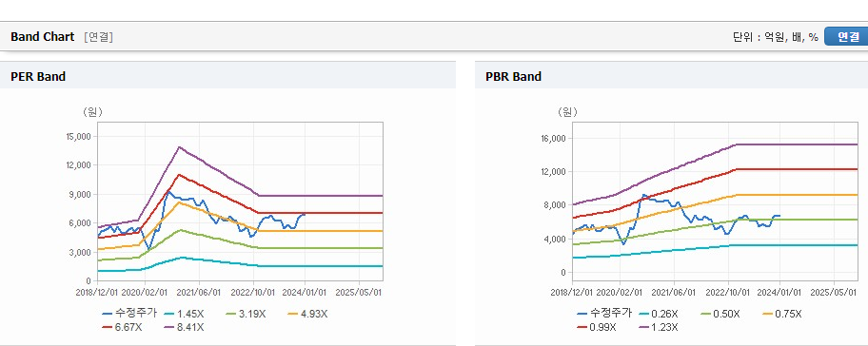Toggle 3.19X legend entry
The height and width of the screenshot is (346, 868).
point(245,314)
